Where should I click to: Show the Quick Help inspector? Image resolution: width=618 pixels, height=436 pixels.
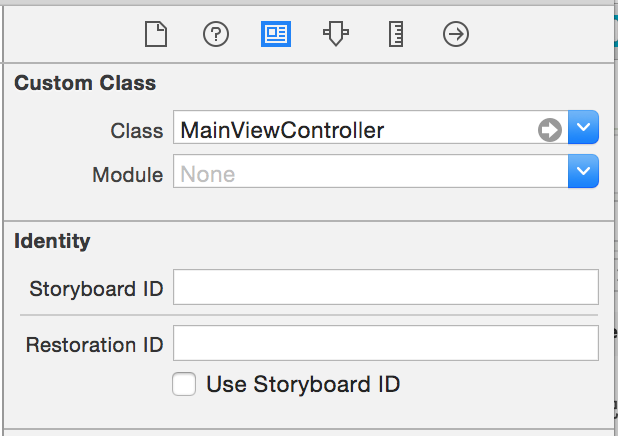(x=216, y=34)
